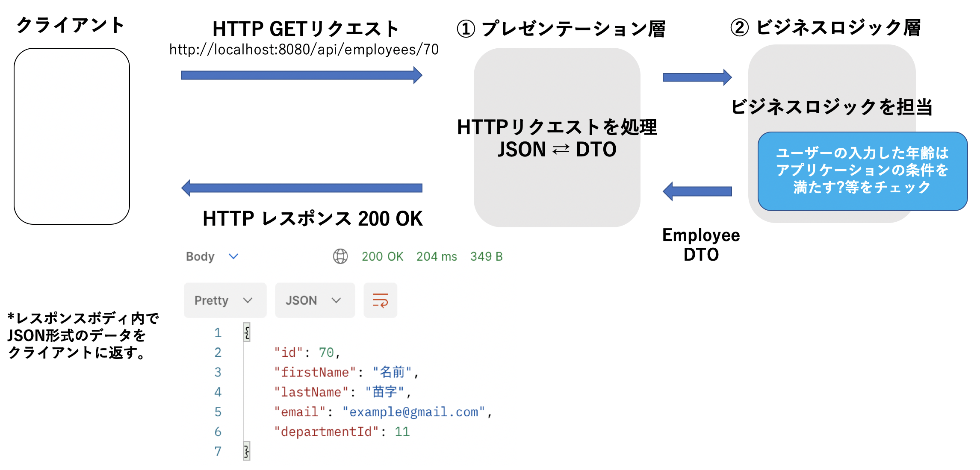Open the JSON format dropdown
This screenshot has width=980, height=470.
314,300
